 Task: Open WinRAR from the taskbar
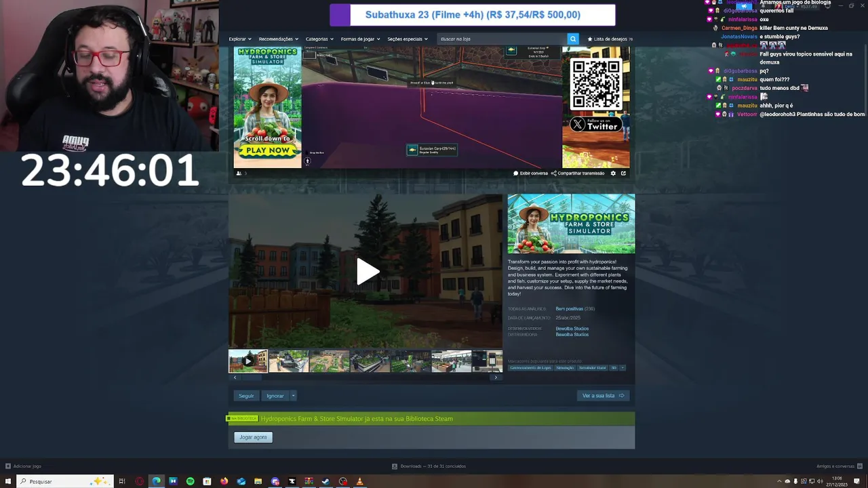point(309,481)
